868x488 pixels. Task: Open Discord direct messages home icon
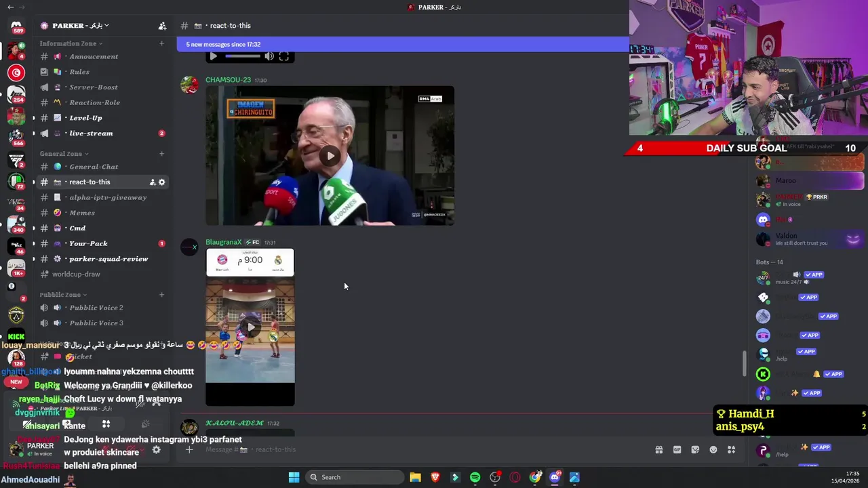(x=16, y=25)
